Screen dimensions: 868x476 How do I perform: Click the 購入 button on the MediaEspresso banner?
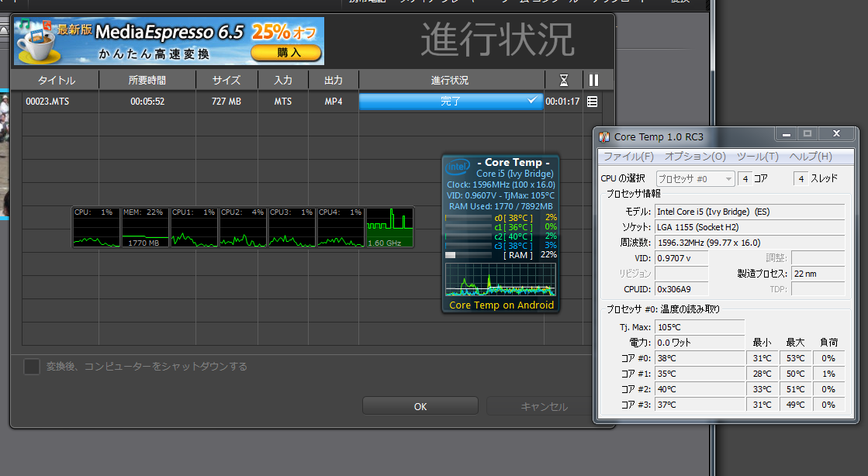(286, 53)
